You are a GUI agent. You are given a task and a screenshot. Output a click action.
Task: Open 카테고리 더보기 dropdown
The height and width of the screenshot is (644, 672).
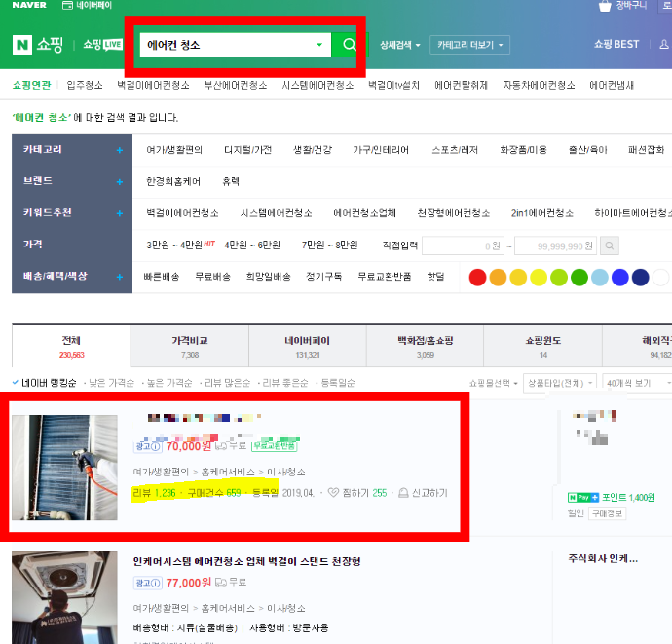[x=469, y=45]
